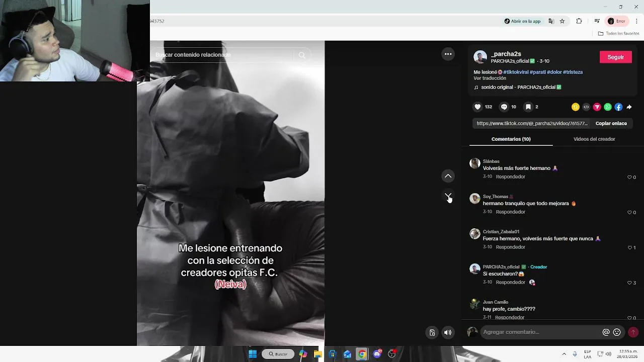Open the Chrome three-dot menu
Image resolution: width=644 pixels, height=362 pixels.
click(636, 21)
